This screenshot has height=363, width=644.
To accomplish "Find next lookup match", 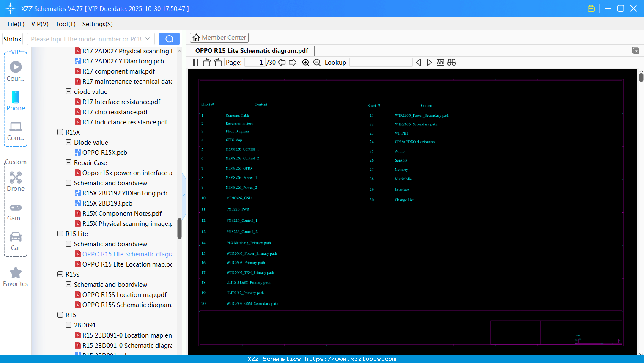I will pyautogui.click(x=429, y=63).
